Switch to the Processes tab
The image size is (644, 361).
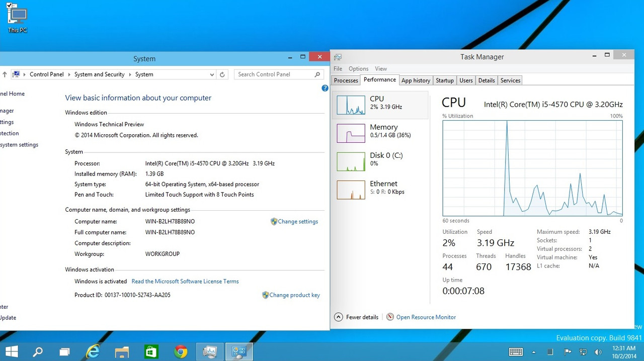(346, 80)
